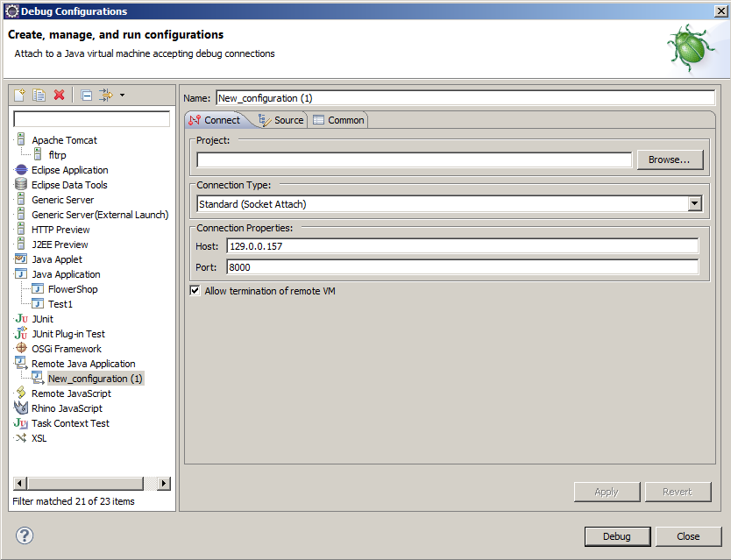Select the Eclipse Application launch type
Screen dimensions: 731x560
69,170
